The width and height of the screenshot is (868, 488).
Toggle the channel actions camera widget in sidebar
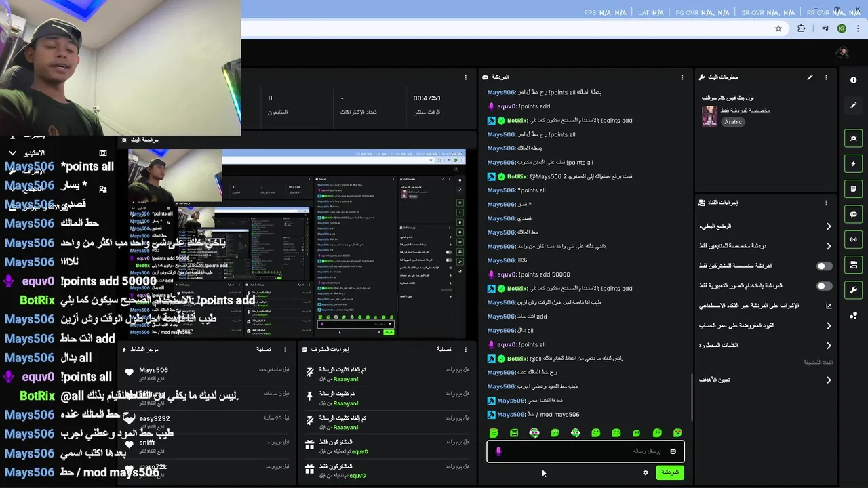click(x=853, y=264)
